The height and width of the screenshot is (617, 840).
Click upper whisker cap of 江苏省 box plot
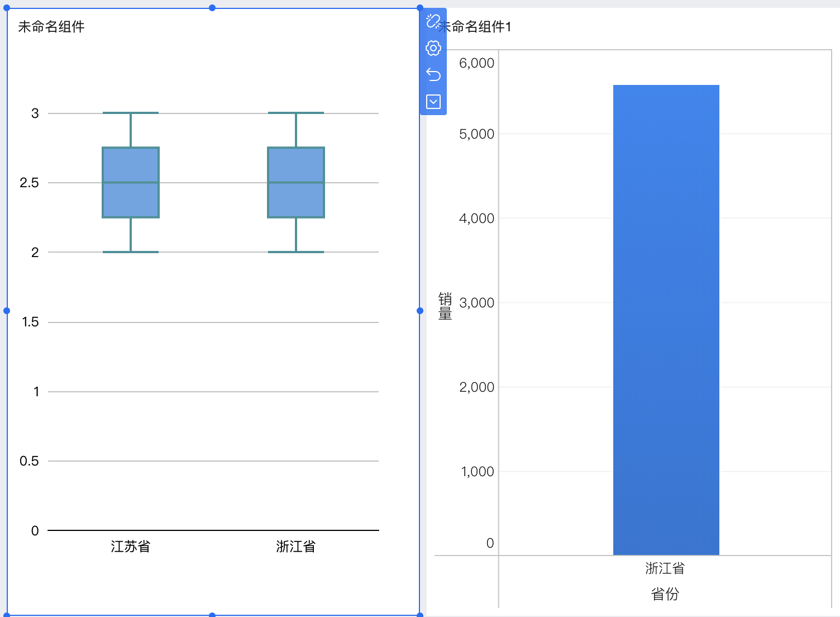coord(131,113)
